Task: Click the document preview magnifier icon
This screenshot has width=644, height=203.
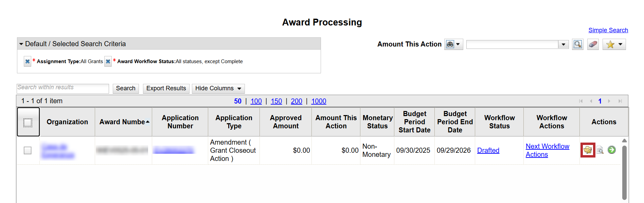Action: click(600, 150)
